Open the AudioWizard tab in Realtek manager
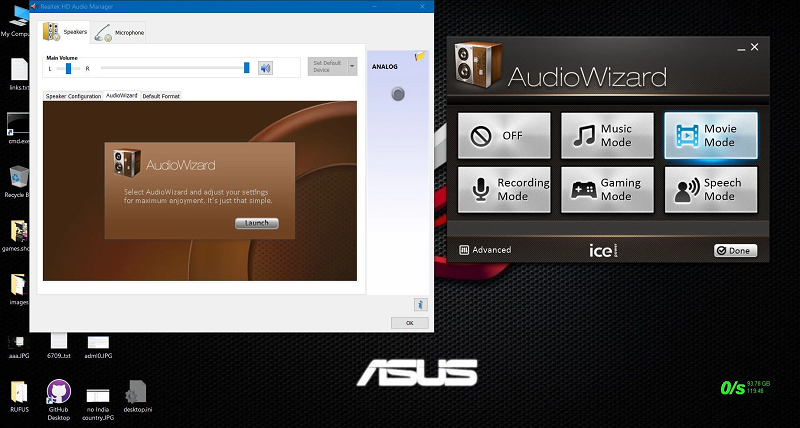 tap(121, 95)
